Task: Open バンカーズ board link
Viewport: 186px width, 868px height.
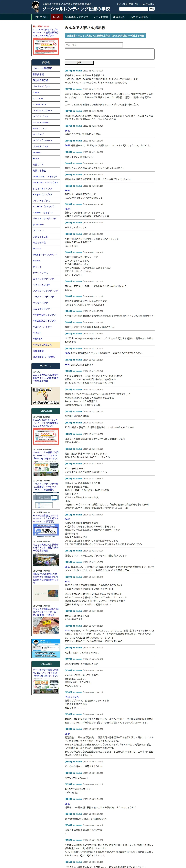Action: click(x=46, y=134)
